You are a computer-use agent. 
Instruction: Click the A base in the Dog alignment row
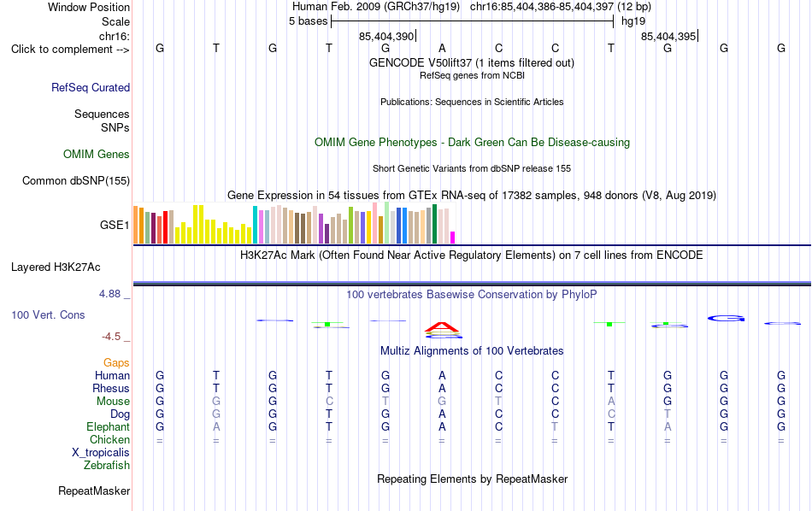coord(442,414)
